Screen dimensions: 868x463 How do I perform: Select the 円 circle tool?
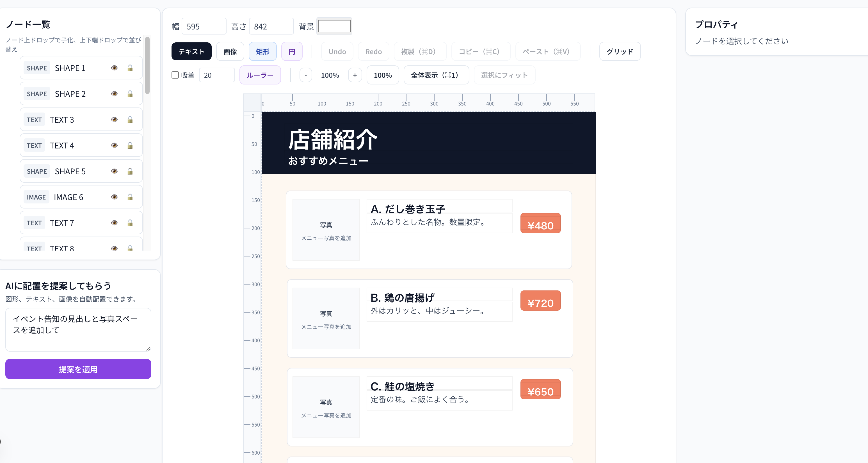coord(292,52)
